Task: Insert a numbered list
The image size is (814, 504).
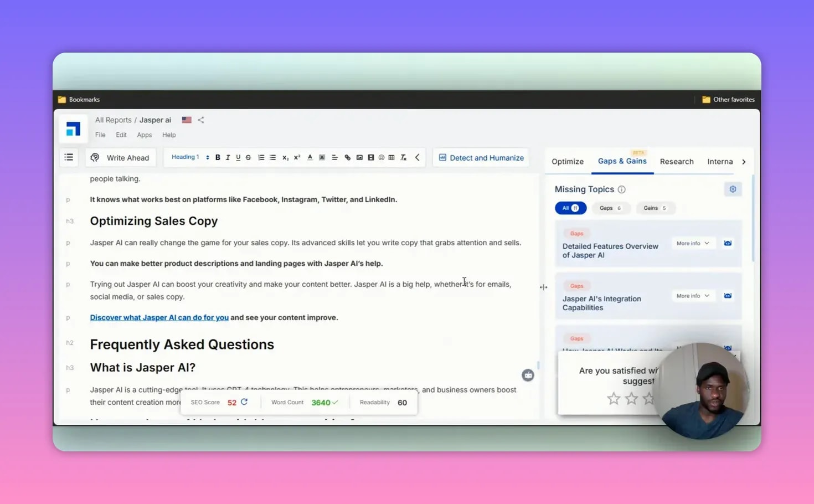Action: pos(261,158)
